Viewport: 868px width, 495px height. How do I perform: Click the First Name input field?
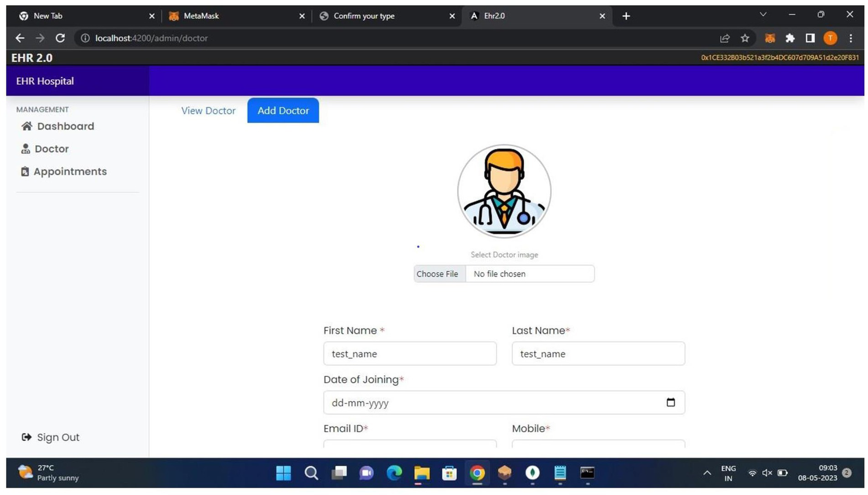click(x=409, y=354)
